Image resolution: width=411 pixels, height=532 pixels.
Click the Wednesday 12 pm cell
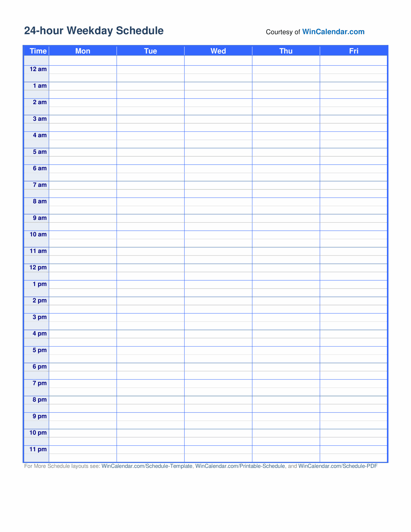218,268
